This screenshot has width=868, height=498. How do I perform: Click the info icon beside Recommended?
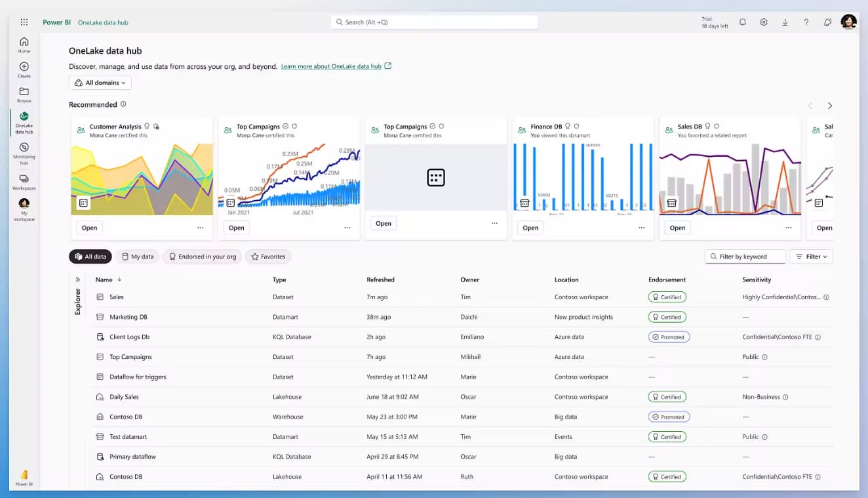coord(123,104)
